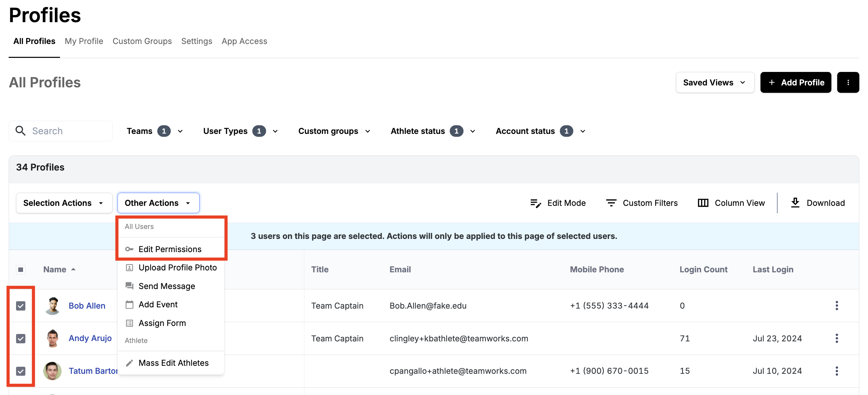Open the Saved Views dropdown
Viewport: 868px width, 395px height.
[x=715, y=82]
